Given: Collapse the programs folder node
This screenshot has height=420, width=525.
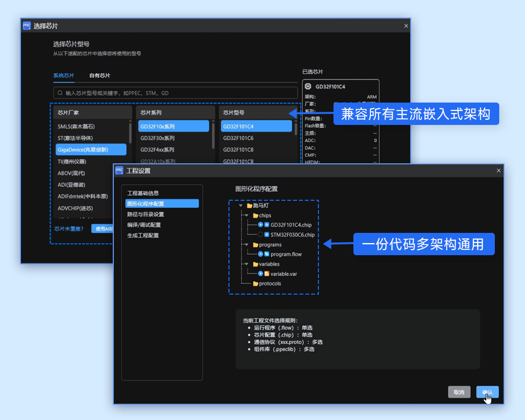Looking at the screenshot, I should click(x=246, y=245).
